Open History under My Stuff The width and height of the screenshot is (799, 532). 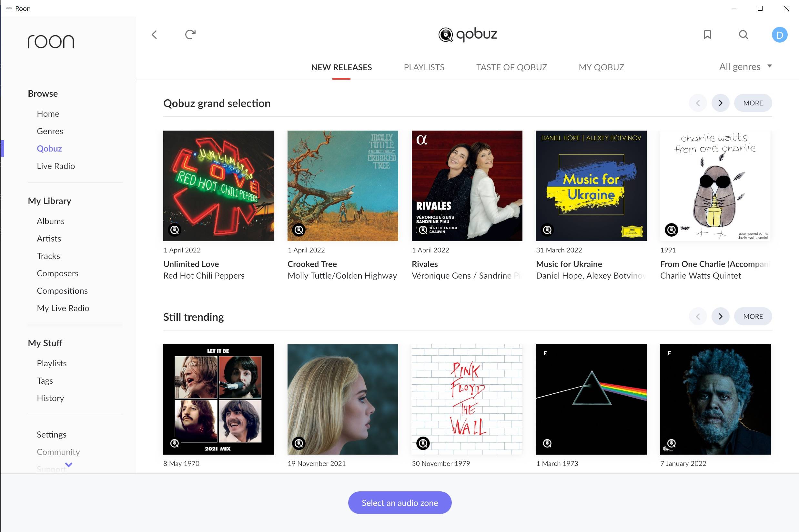click(50, 398)
